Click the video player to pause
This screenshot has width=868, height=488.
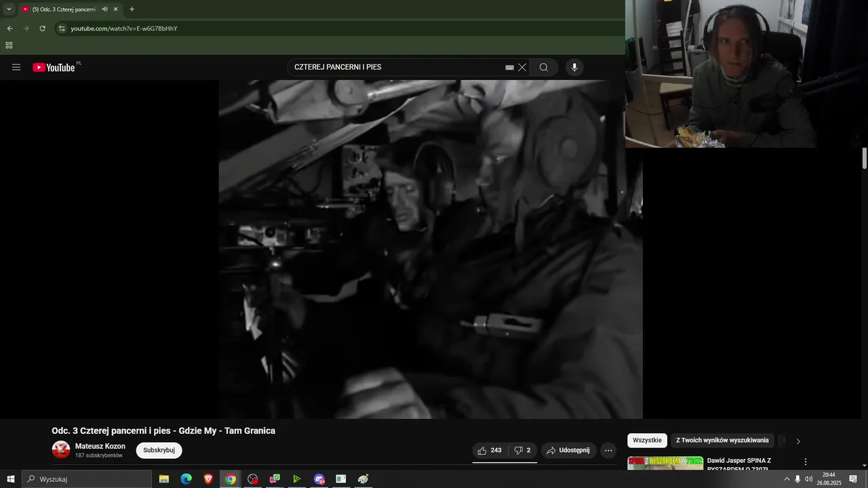430,249
